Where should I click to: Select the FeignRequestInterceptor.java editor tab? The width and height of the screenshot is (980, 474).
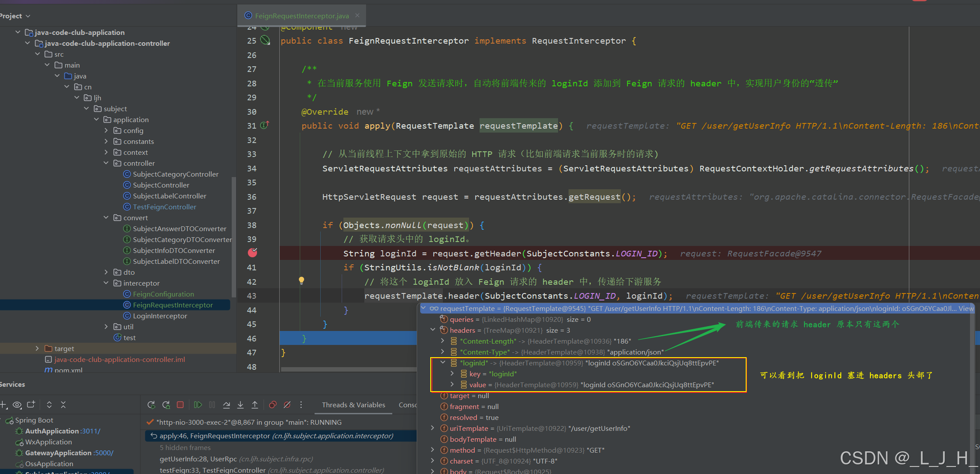tap(302, 16)
